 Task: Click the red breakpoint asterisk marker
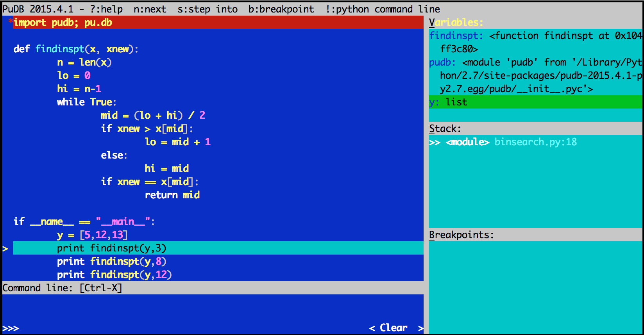pos(11,22)
